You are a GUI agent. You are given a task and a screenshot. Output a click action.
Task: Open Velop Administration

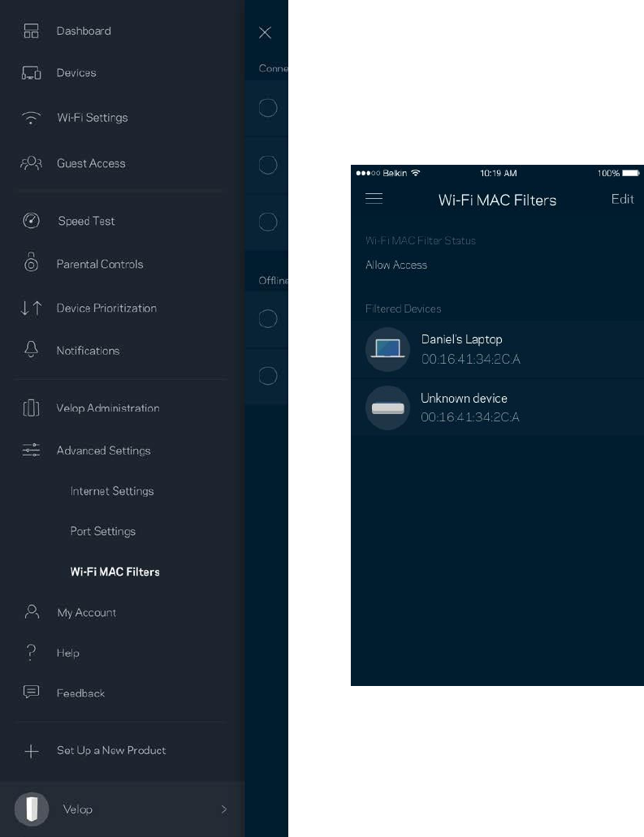[108, 408]
